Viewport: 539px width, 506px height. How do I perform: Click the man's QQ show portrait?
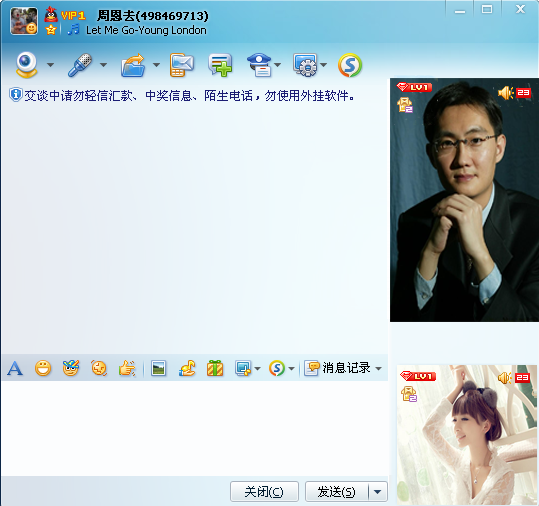(x=464, y=200)
